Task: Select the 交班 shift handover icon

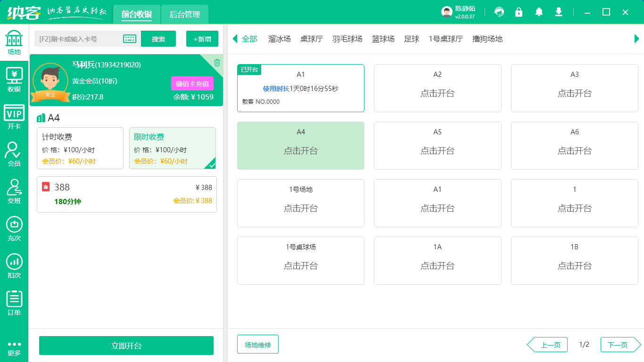Action: pyautogui.click(x=14, y=191)
